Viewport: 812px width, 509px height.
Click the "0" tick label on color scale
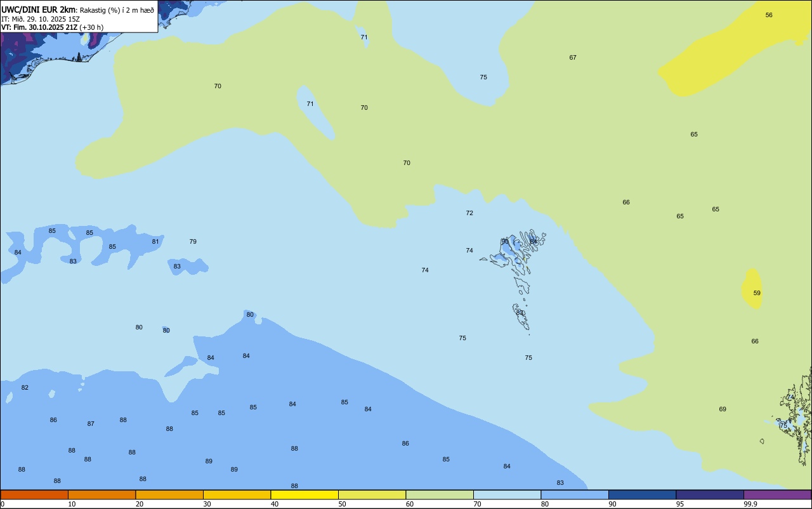(x=3, y=504)
